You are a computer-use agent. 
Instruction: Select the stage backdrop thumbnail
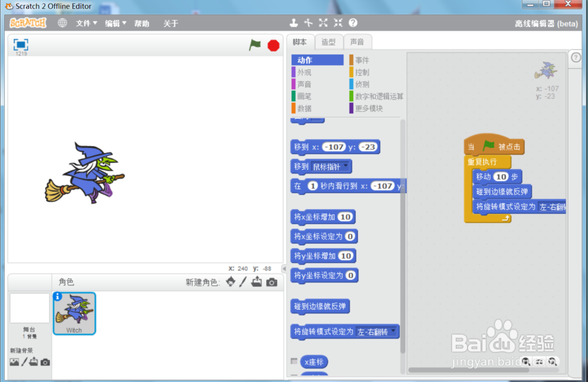click(x=29, y=308)
